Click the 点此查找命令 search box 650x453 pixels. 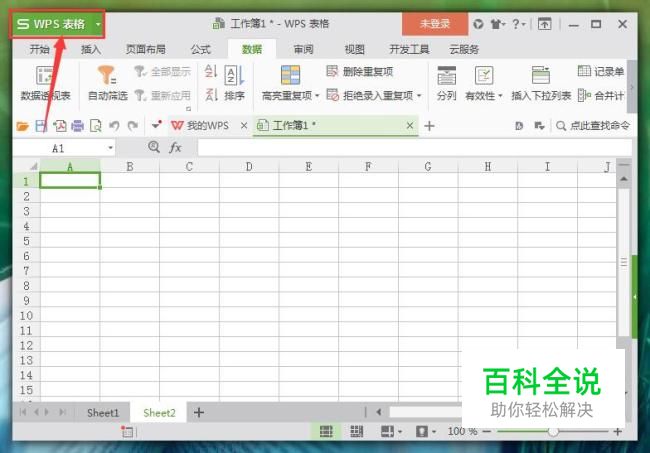[x=593, y=126]
